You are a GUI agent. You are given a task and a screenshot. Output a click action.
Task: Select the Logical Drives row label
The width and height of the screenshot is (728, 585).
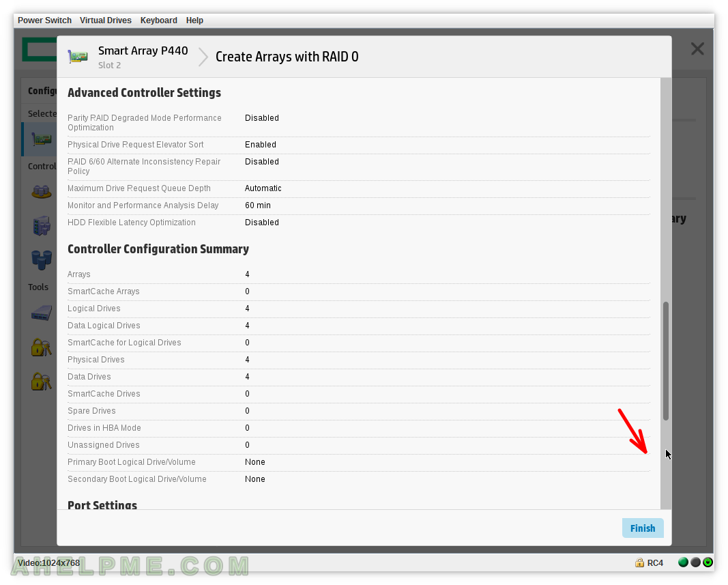[x=94, y=309]
